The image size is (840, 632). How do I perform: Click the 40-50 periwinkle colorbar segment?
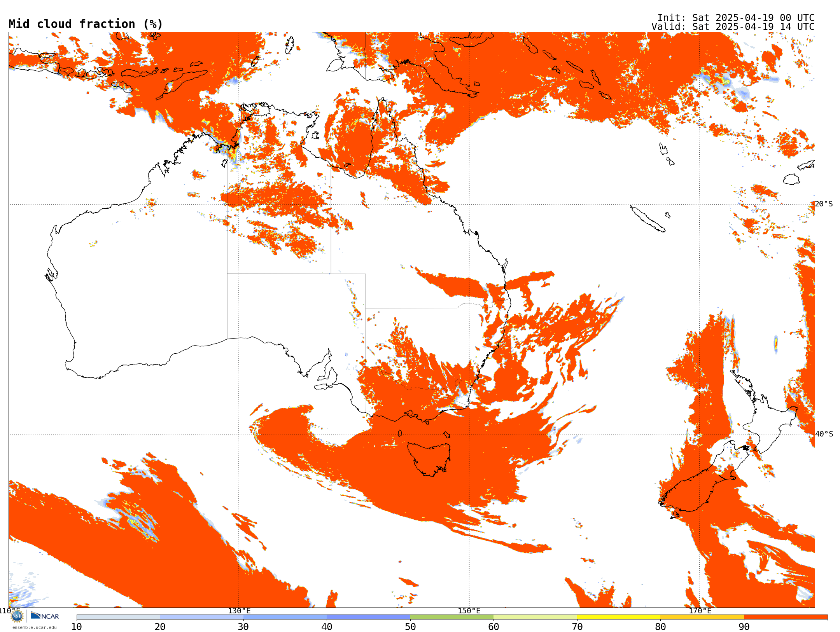pos(368,617)
